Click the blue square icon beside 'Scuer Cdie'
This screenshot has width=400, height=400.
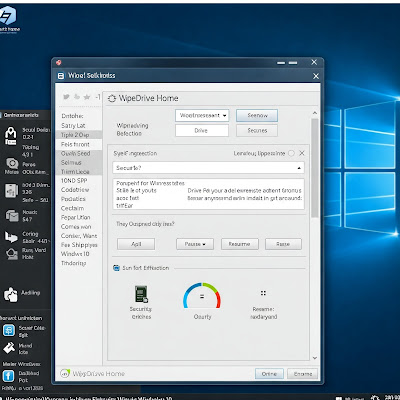pyautogui.click(x=9, y=331)
